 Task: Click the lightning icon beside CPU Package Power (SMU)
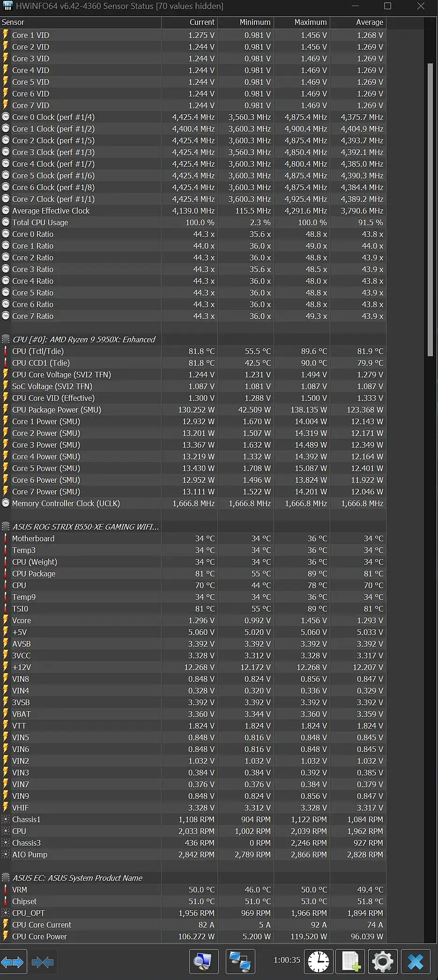tap(6, 410)
